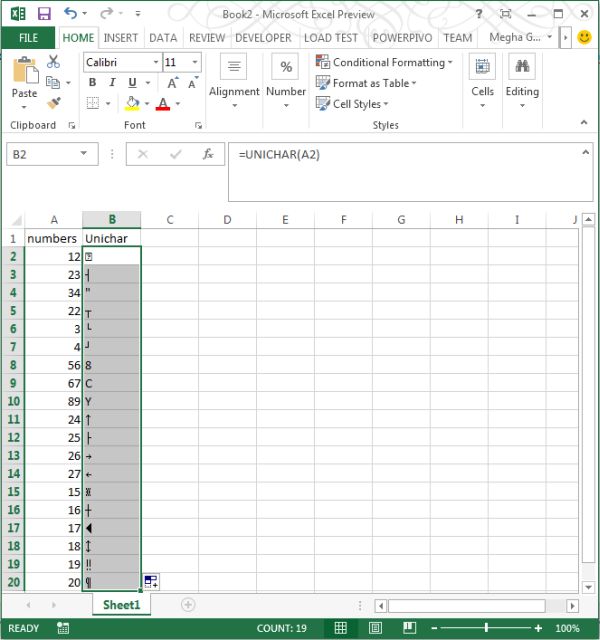Screen dimensions: 600x640
Task: Switch to the POWERPIVOT tab
Action: (x=402, y=38)
